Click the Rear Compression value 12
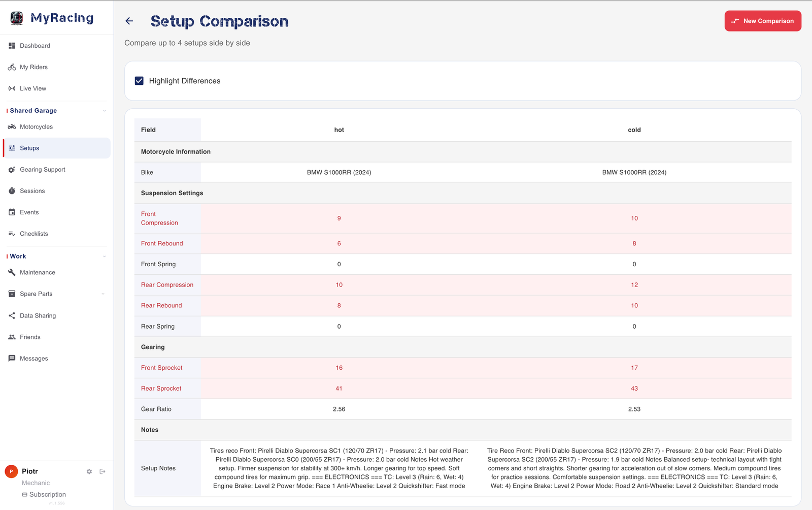Screen dimensions: 812x510 coord(634,285)
